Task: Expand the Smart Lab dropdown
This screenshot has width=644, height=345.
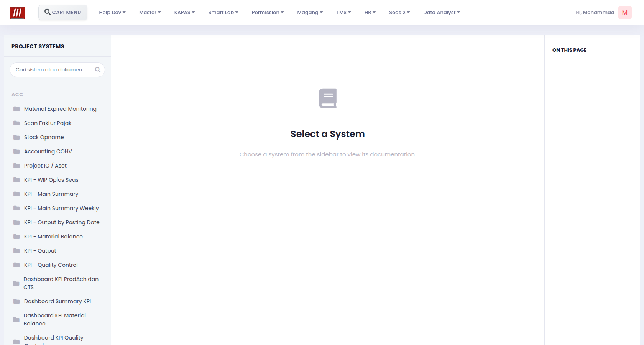Action: 223,13
